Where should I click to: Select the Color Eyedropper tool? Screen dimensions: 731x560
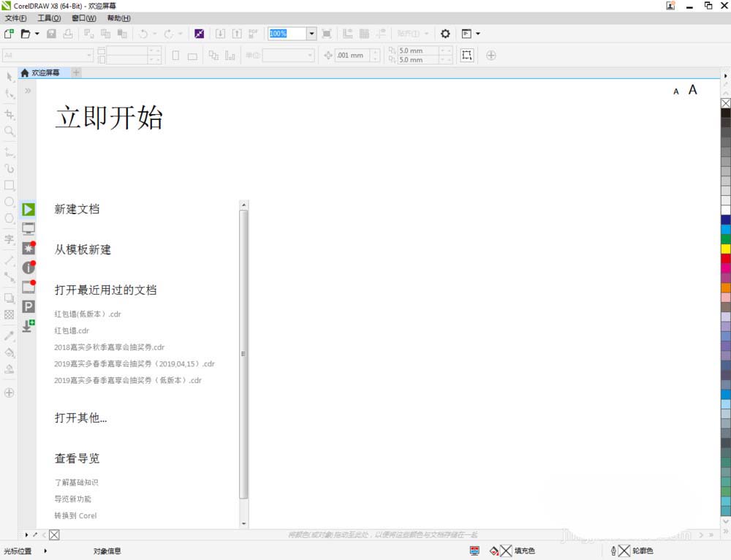(x=10, y=336)
